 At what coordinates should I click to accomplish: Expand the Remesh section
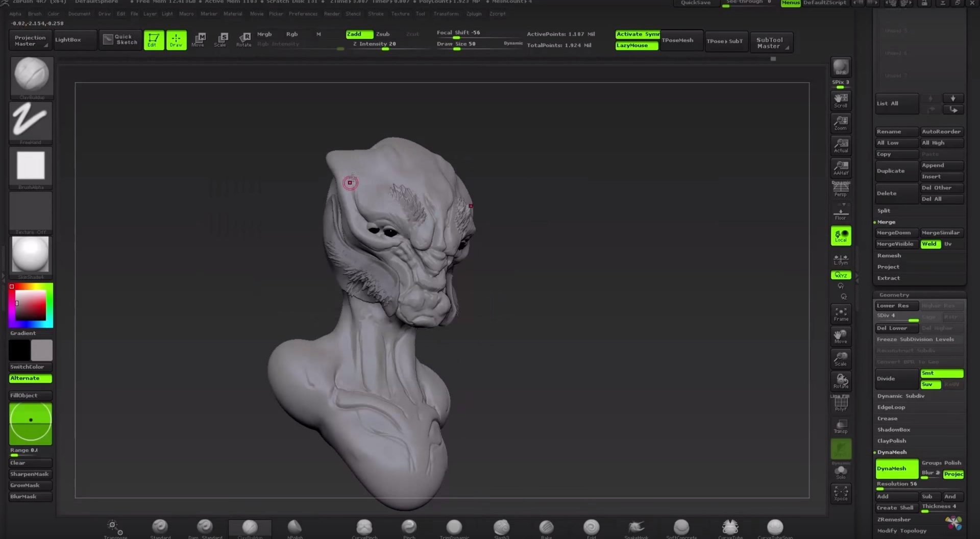click(889, 256)
